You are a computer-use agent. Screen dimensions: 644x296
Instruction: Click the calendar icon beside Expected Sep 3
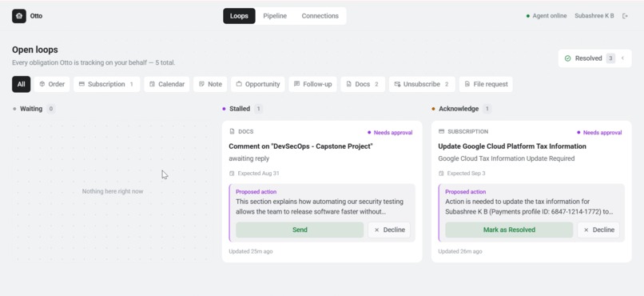point(442,174)
